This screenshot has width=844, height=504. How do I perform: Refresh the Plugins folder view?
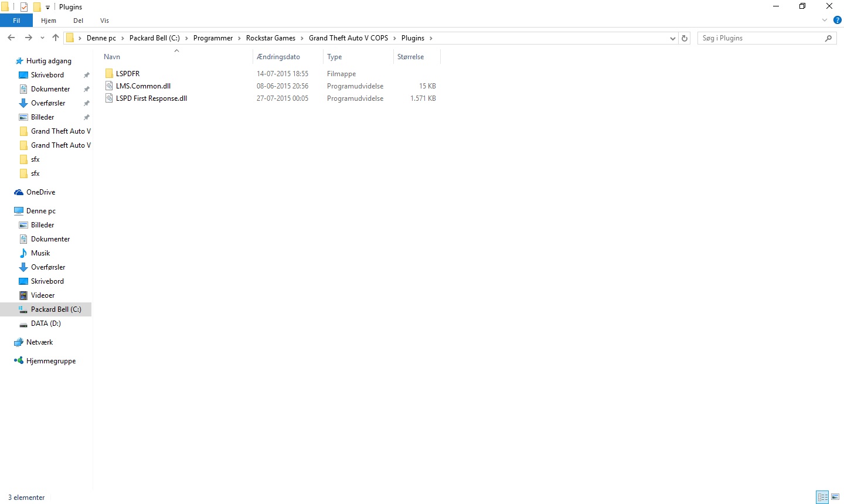(685, 38)
